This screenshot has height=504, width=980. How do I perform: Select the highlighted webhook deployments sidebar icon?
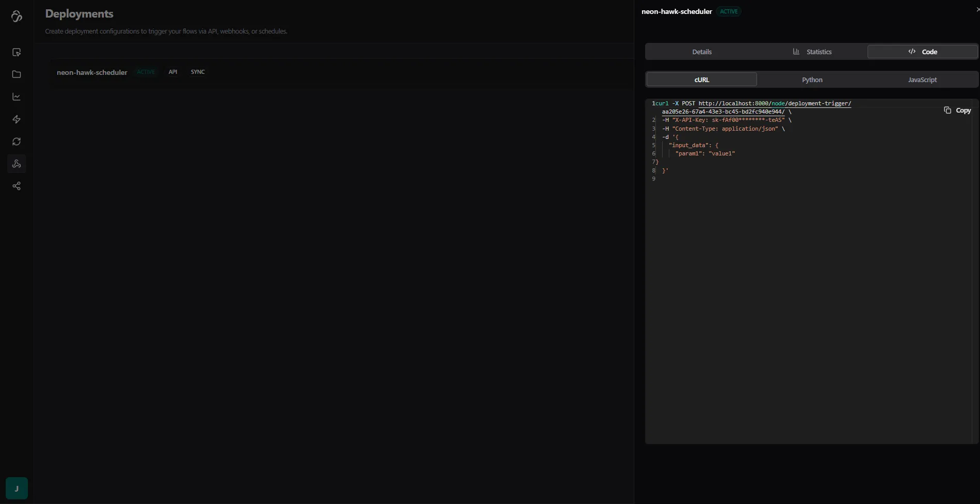tap(17, 164)
